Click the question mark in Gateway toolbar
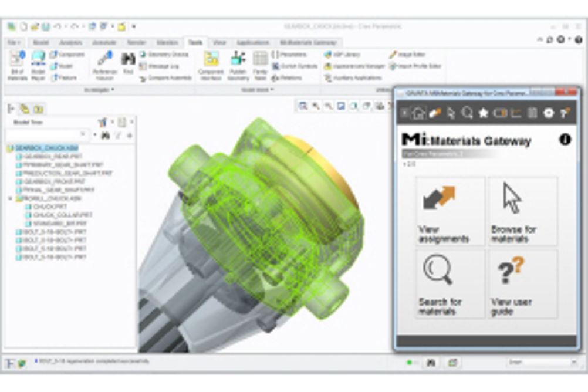 tap(565, 113)
